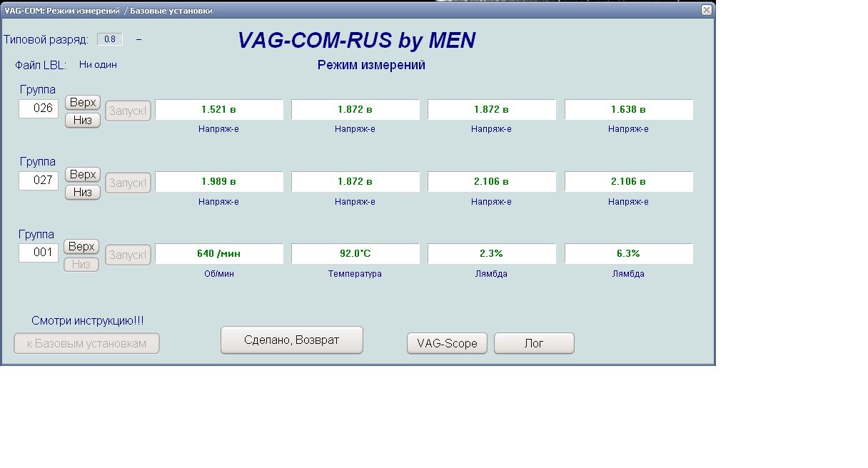Click the 2.3% Лямбда value
The image size is (868, 468).
click(x=492, y=253)
